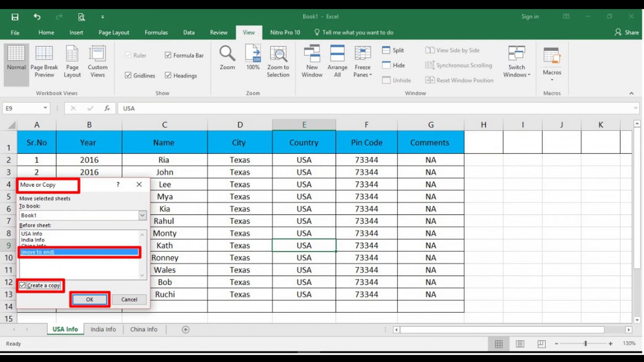Hide the current window

[x=393, y=65]
